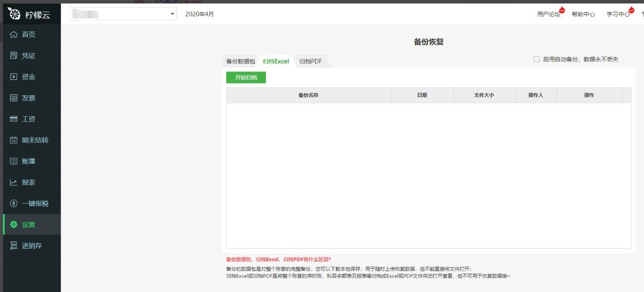This screenshot has width=644, height=292.
Task: Open the 账簿 ledger module
Action: coord(30,160)
